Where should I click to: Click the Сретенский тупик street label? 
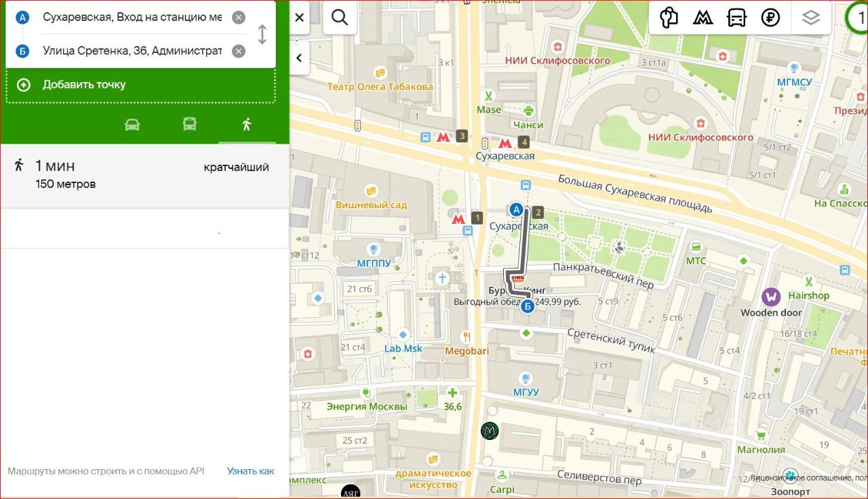point(611,340)
